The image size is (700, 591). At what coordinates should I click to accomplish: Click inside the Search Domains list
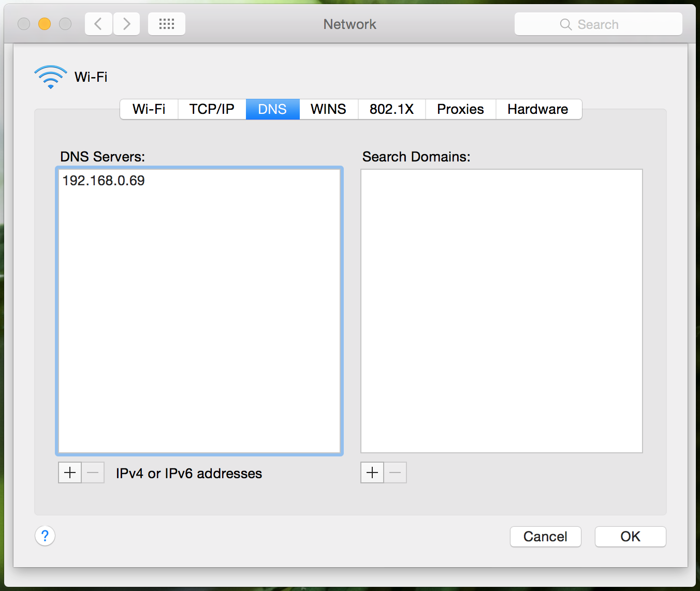(502, 311)
